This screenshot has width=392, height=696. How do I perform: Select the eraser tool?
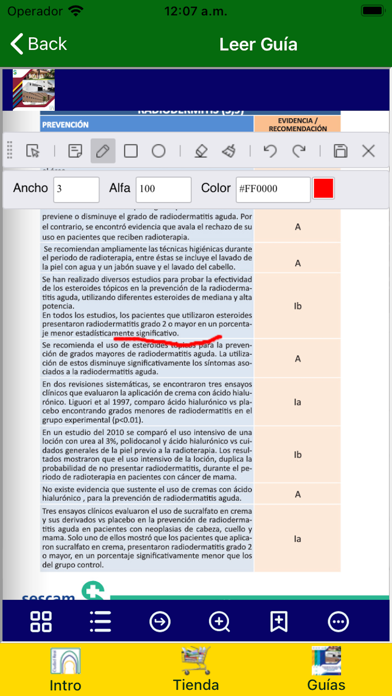(x=201, y=151)
